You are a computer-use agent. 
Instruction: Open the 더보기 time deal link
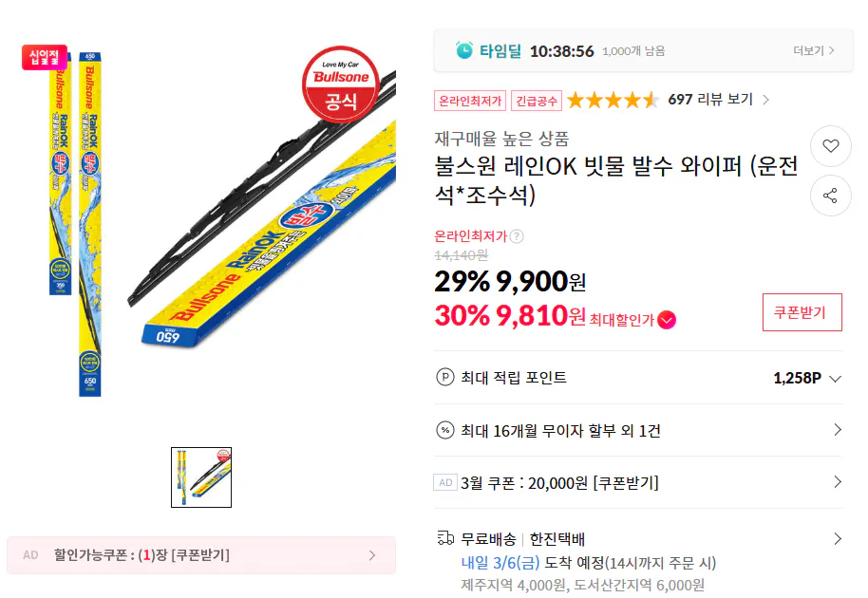(813, 50)
